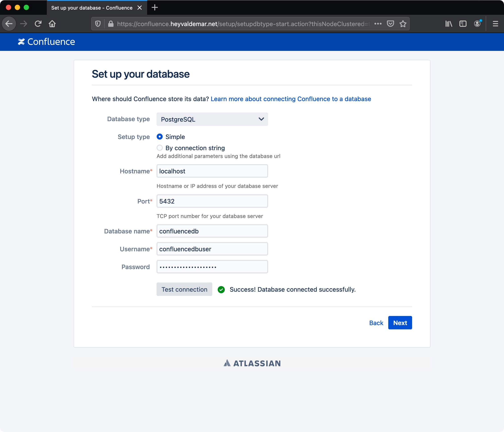Click the green success checkmark icon
This screenshot has height=432, width=504.
221,289
